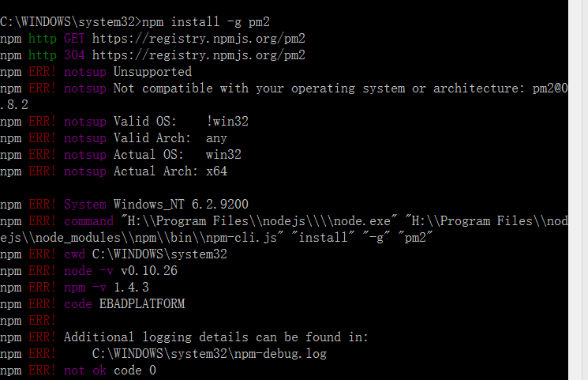Click the npm-debug.log file path
This screenshot has height=380, width=588.
click(x=209, y=354)
